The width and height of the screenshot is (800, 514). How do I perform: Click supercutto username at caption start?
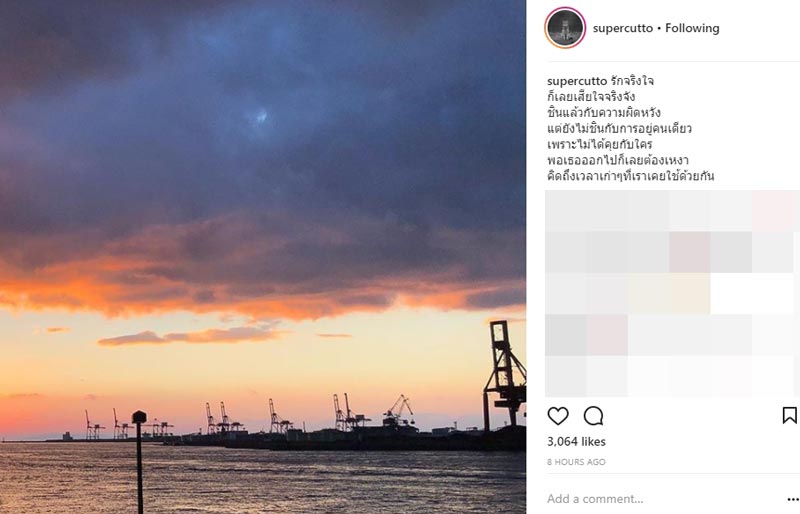(575, 81)
